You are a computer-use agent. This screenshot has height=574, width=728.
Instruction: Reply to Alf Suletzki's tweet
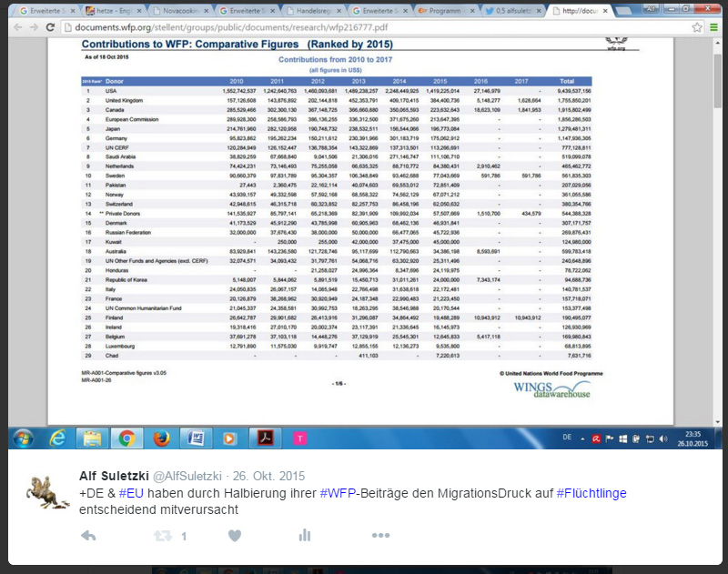coord(88,536)
